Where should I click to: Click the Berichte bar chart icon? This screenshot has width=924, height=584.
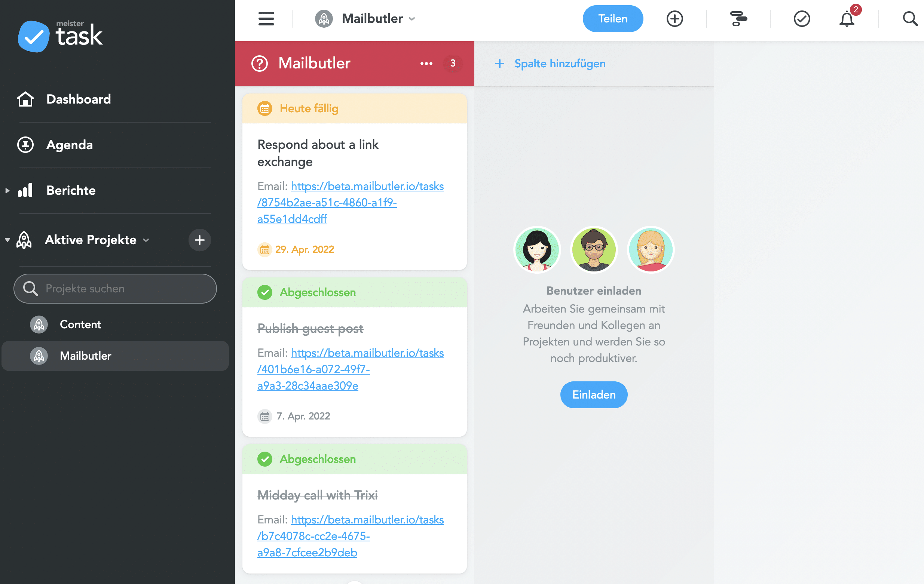pos(25,190)
